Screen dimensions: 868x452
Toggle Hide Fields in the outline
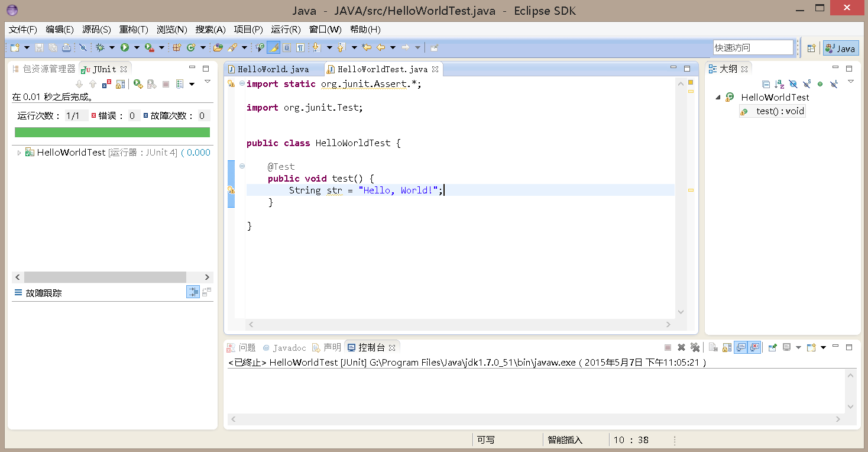[793, 84]
